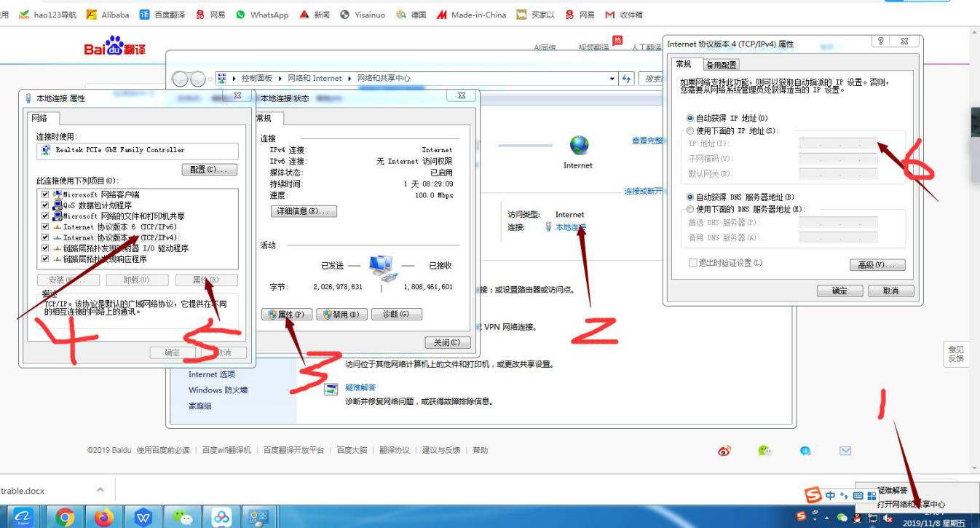Click the muted volume tray icon

[888, 518]
